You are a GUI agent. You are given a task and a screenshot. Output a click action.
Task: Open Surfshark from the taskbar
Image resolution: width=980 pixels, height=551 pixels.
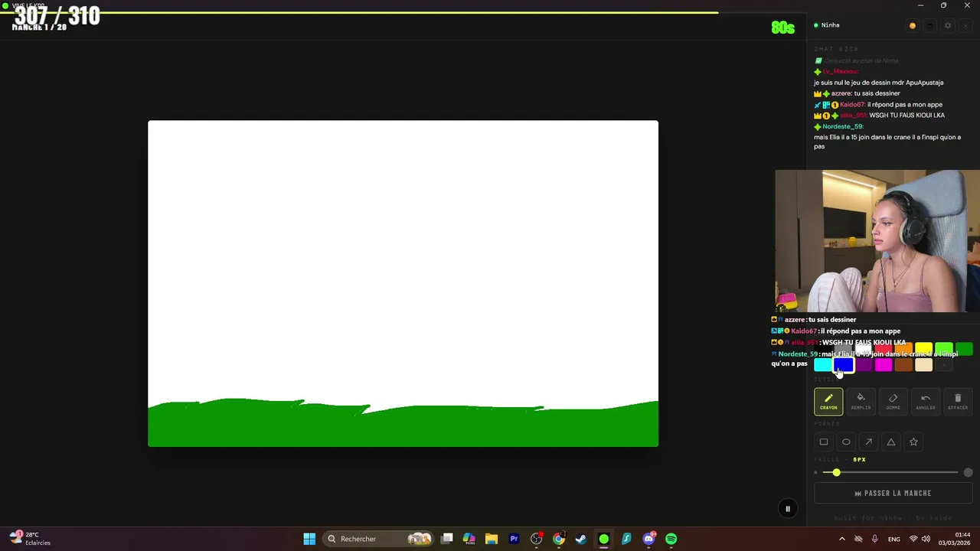[626, 539]
